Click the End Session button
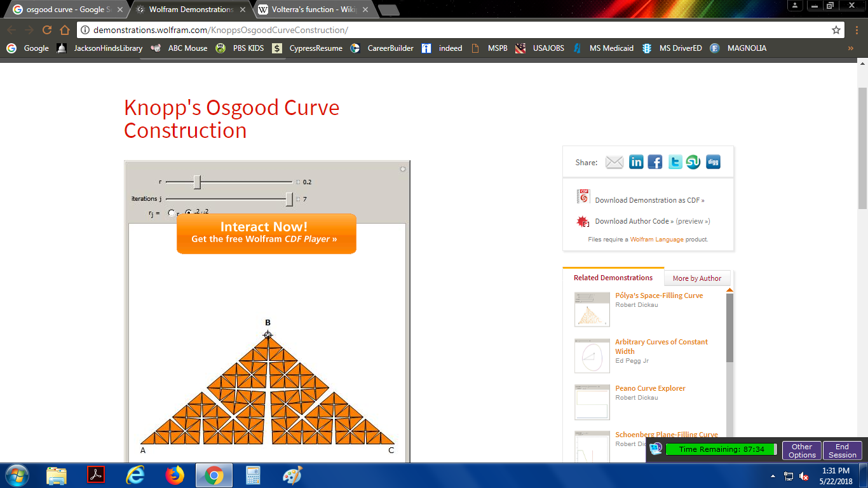Image resolution: width=868 pixels, height=488 pixels. click(x=843, y=451)
